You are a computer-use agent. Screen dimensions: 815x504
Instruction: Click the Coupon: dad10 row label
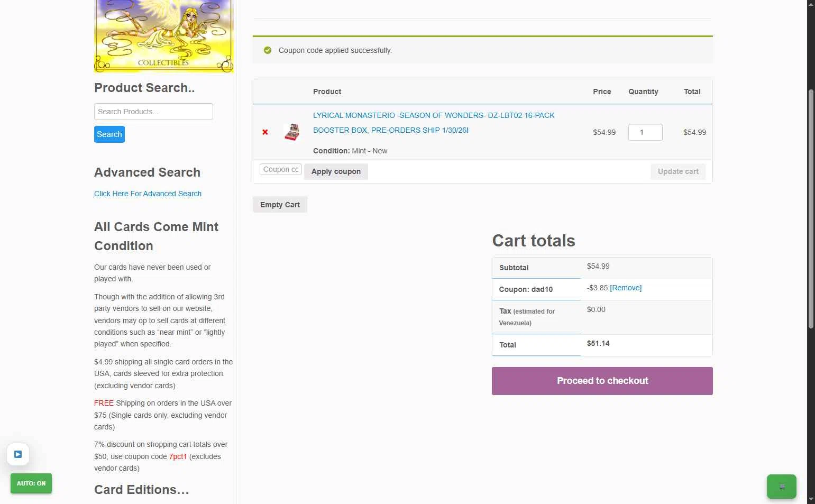[x=526, y=289]
